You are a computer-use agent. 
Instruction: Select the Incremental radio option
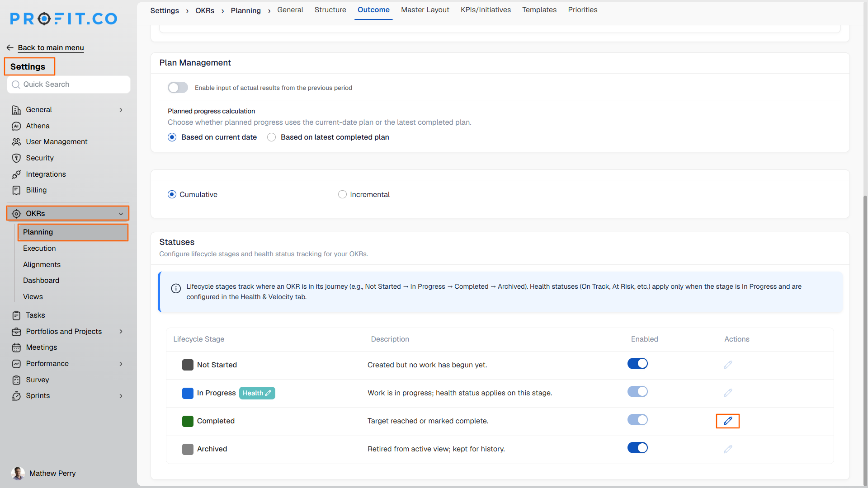coord(342,194)
